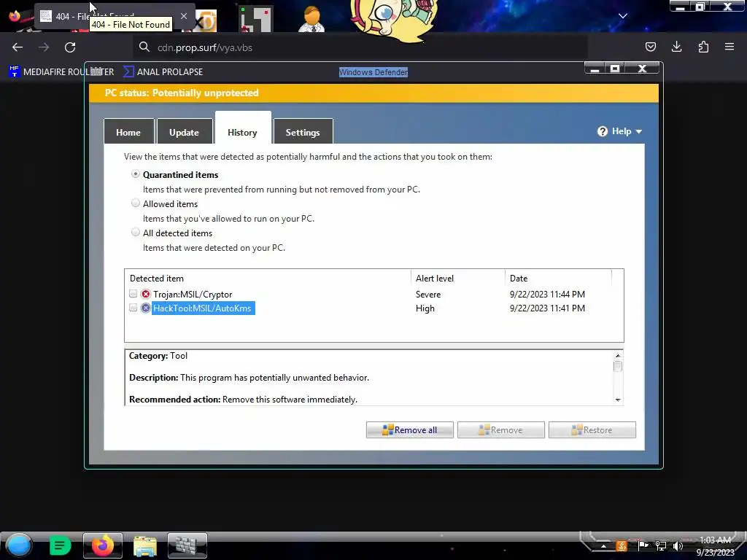The width and height of the screenshot is (747, 560).
Task: Click the 9/22/2023 11:44 PM date cell
Action: (x=547, y=295)
